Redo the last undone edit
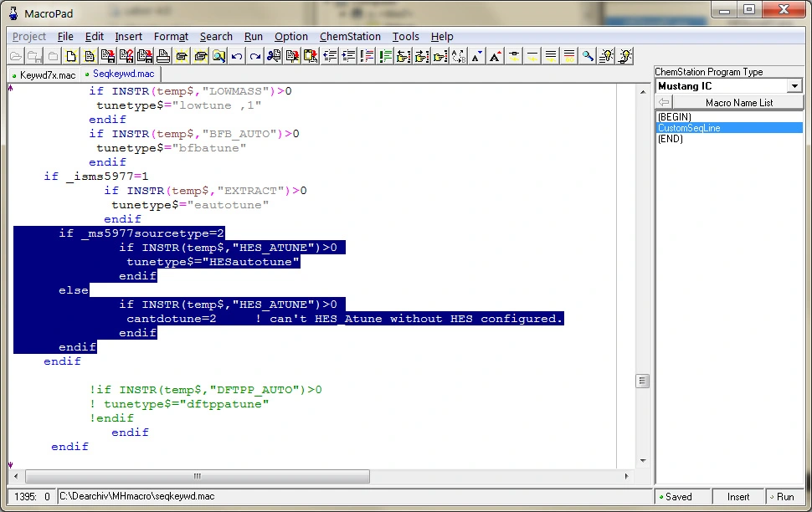Viewport: 812px width, 512px height. 255,56
